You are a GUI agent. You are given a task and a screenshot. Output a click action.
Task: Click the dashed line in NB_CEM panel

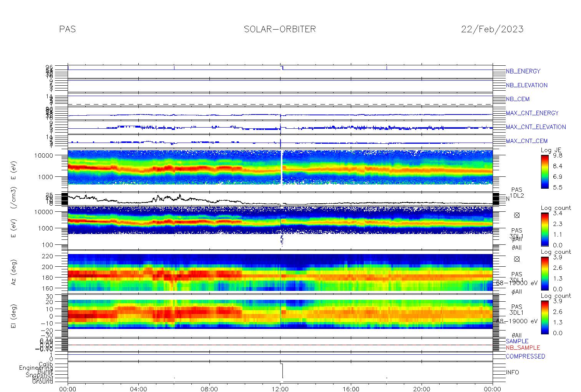[x=280, y=104]
